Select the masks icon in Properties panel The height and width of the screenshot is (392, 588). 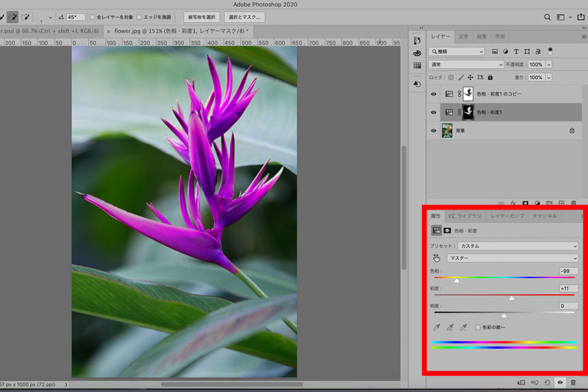(447, 230)
